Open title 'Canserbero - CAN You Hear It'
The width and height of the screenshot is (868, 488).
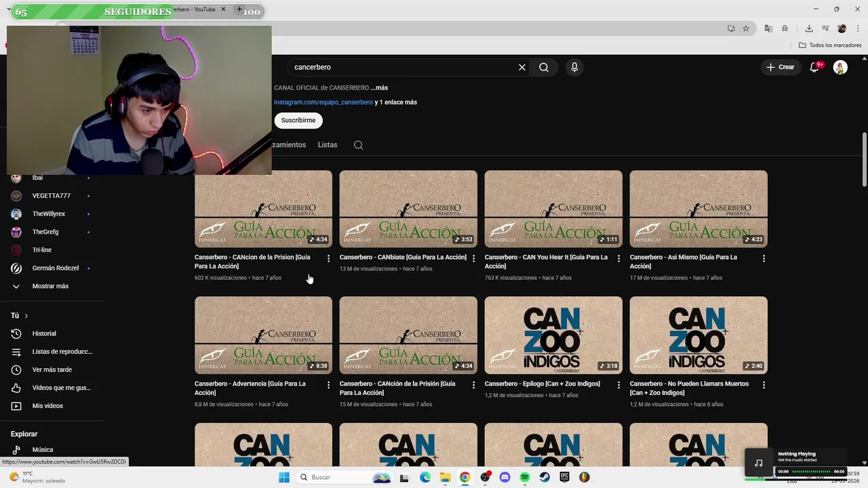[x=546, y=262]
